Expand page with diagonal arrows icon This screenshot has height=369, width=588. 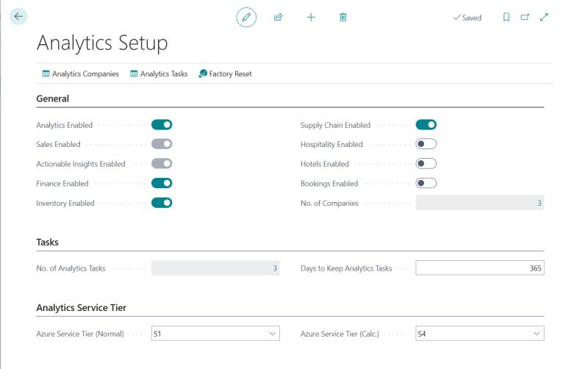click(544, 17)
